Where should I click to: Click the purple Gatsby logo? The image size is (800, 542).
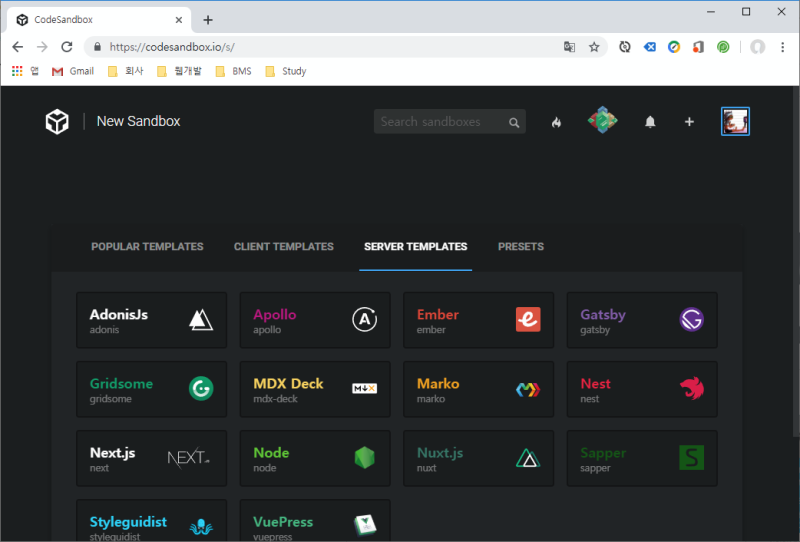tap(691, 319)
